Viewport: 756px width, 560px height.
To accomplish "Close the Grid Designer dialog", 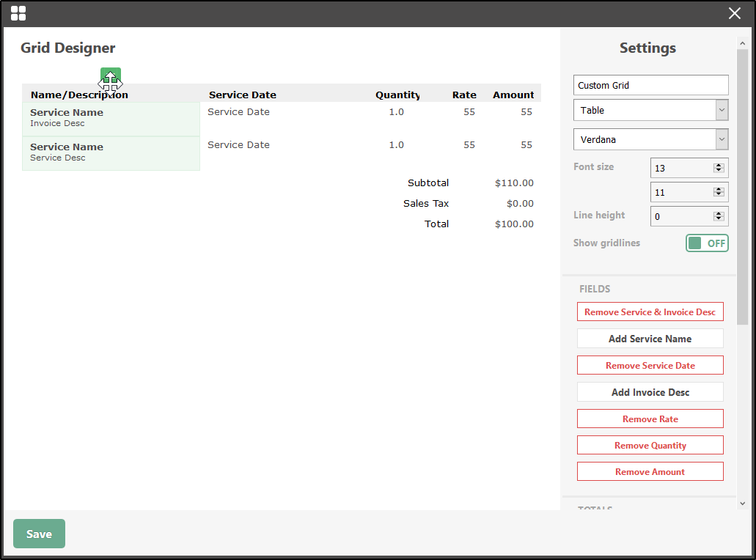I will 734,12.
